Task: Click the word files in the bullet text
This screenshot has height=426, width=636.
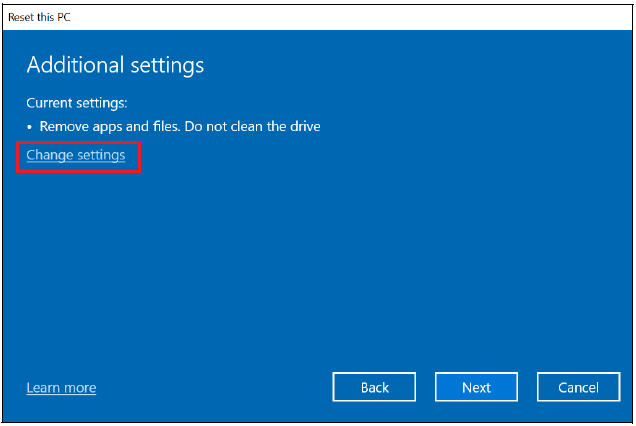Action: pos(174,127)
